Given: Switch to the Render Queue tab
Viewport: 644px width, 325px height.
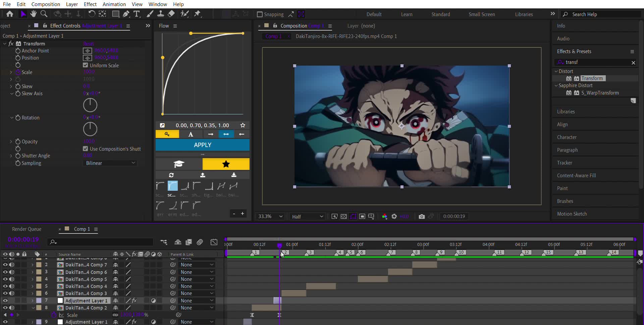Looking at the screenshot, I should tap(26, 229).
